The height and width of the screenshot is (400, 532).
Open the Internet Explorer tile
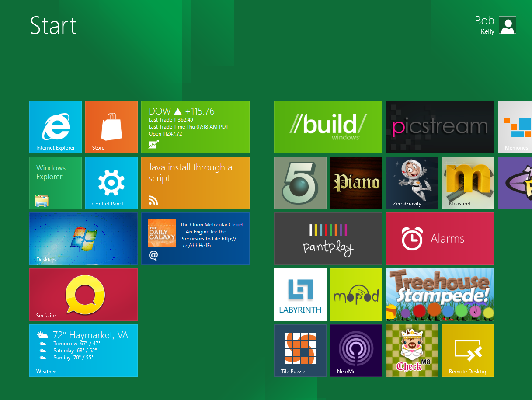pos(56,127)
